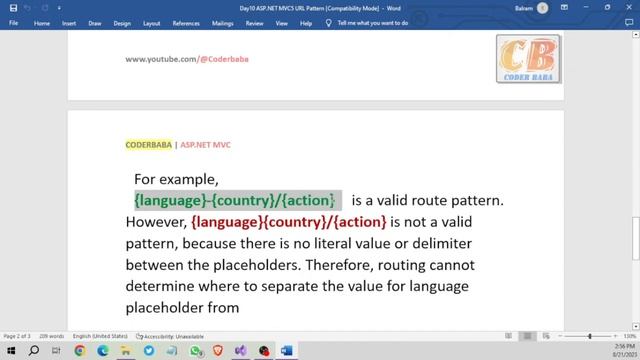The height and width of the screenshot is (360, 640).
Task: Click the vertical scrollbar thumb
Action: (x=636, y=239)
